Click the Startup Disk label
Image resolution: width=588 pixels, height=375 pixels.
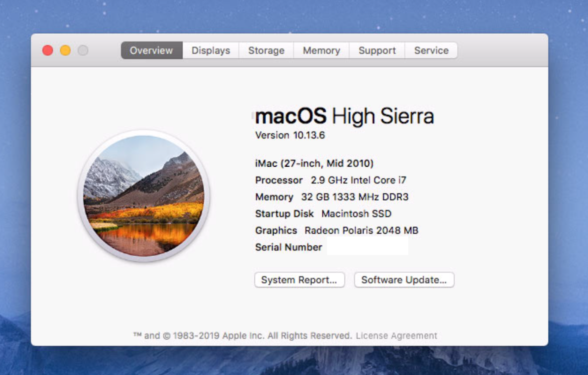(x=284, y=214)
